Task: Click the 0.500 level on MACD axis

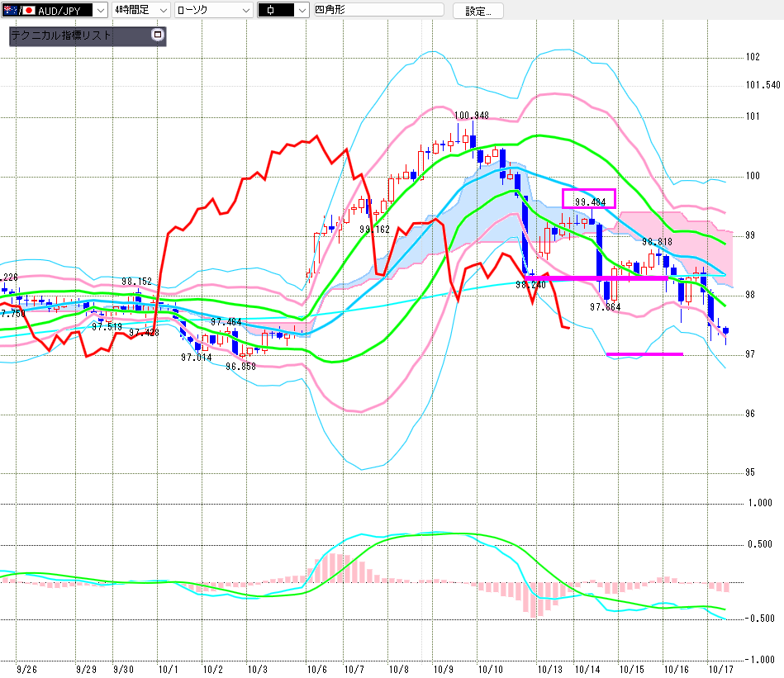Action: pyautogui.click(x=759, y=543)
